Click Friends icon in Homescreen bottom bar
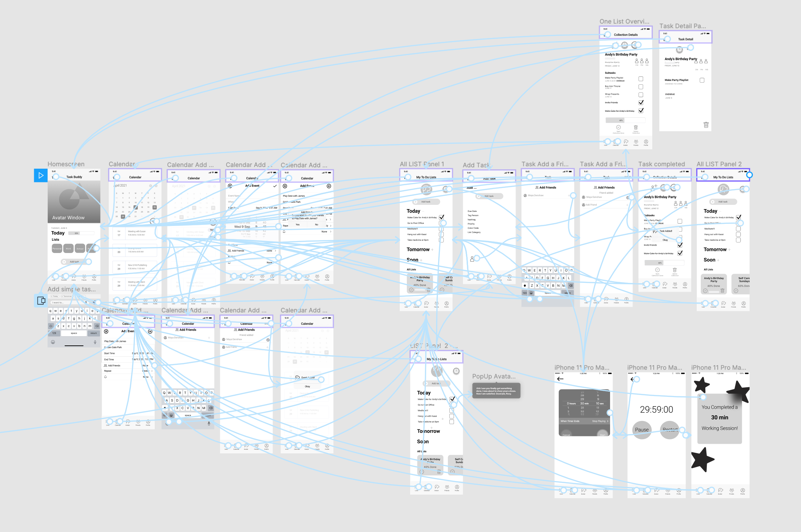Viewport: 801px width, 532px height. click(x=84, y=277)
